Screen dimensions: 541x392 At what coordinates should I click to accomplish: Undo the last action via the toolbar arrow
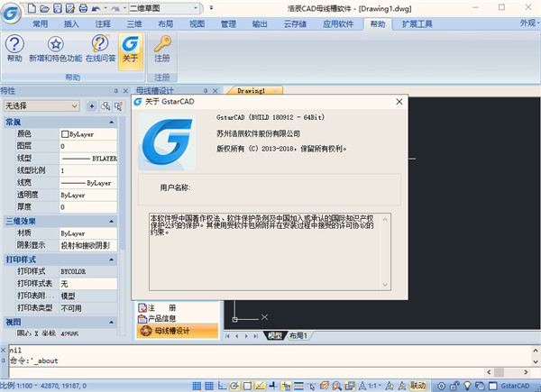[96, 9]
